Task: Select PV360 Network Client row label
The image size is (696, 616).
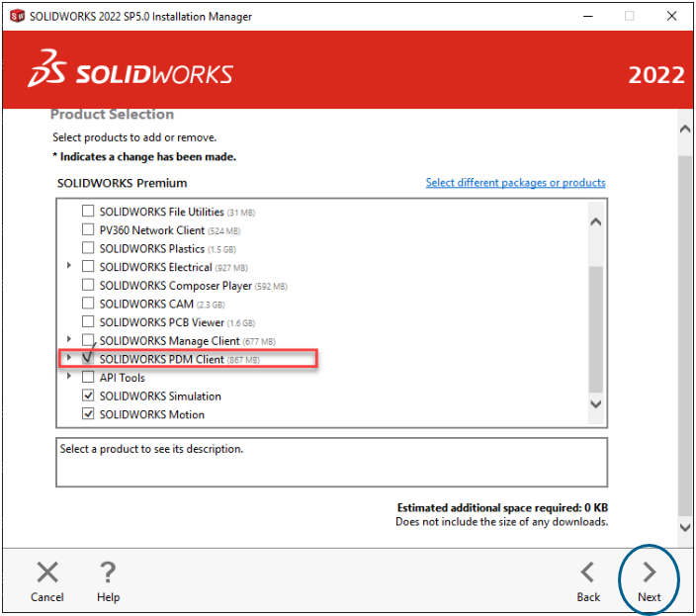Action: (x=152, y=230)
